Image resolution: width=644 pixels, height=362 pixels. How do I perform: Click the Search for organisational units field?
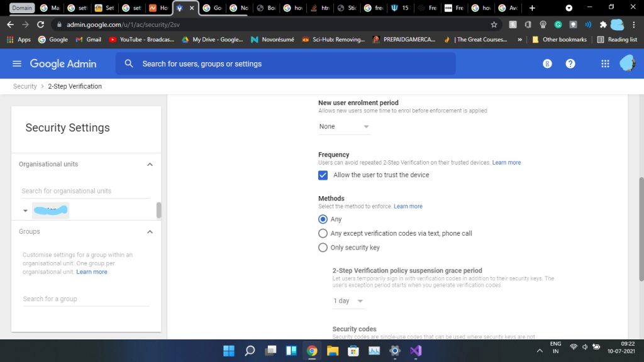coord(86,191)
